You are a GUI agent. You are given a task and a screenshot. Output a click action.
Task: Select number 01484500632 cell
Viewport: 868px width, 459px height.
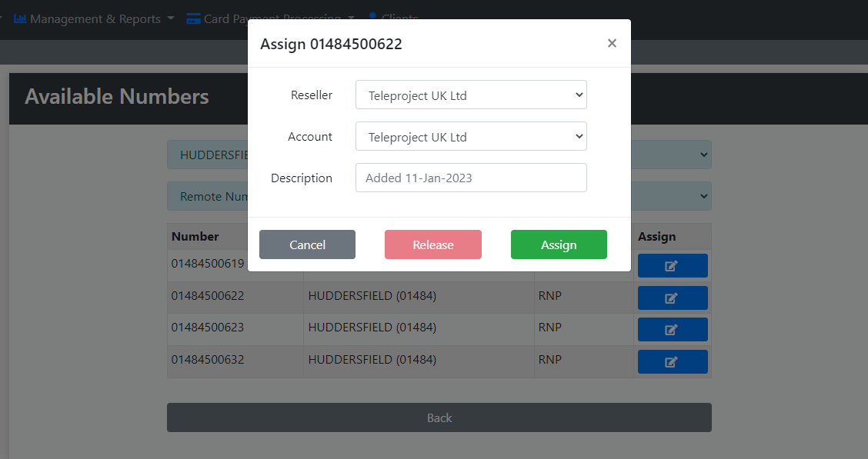pyautogui.click(x=235, y=361)
